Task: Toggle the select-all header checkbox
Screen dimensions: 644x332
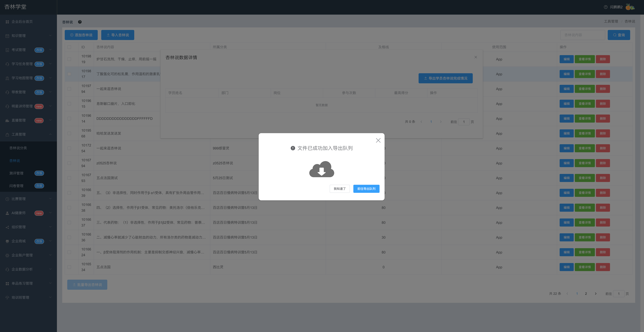Action: [x=69, y=47]
